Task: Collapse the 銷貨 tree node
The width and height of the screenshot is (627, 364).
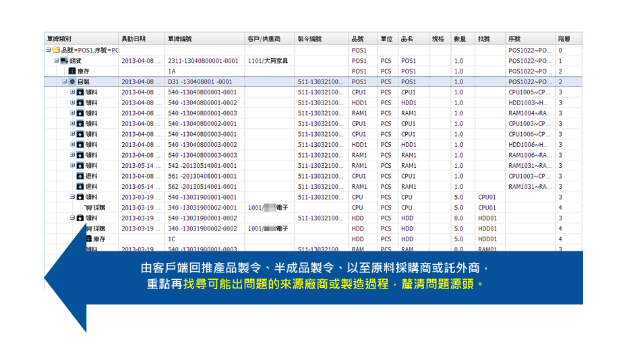Action: [57, 61]
